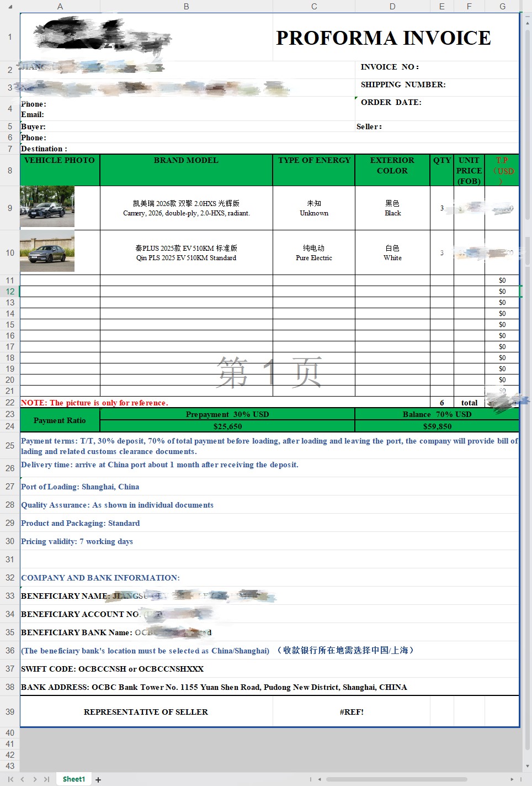Click the Pricing validity: 7 working days cell
The width and height of the screenshot is (532, 786).
pyautogui.click(x=269, y=541)
